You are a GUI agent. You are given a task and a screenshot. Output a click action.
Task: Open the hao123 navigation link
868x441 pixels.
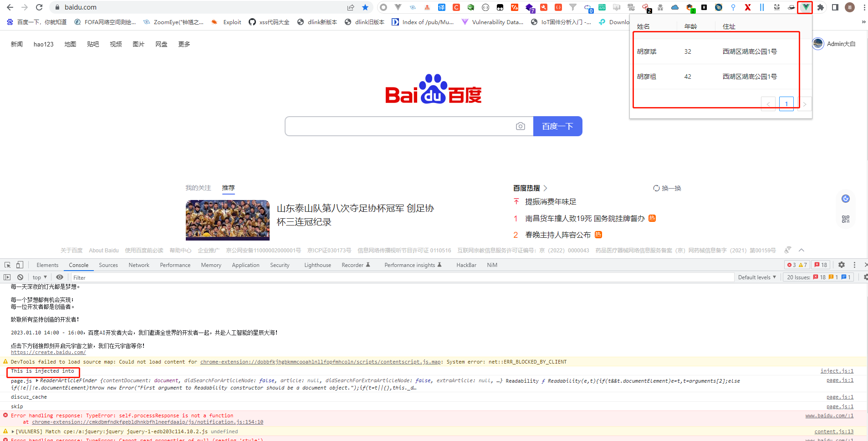[44, 44]
